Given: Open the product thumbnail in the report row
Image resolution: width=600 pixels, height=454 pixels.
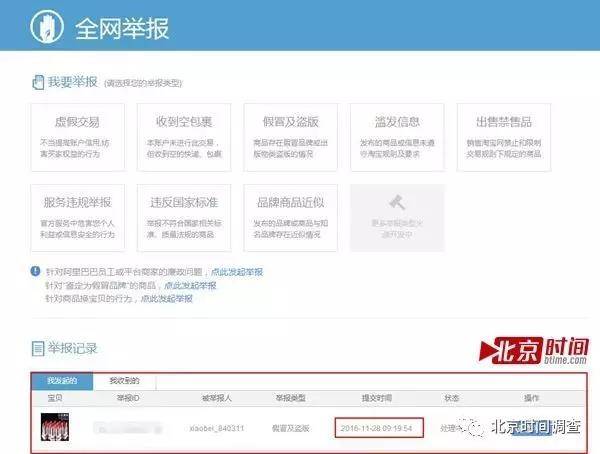Looking at the screenshot, I should [55, 427].
